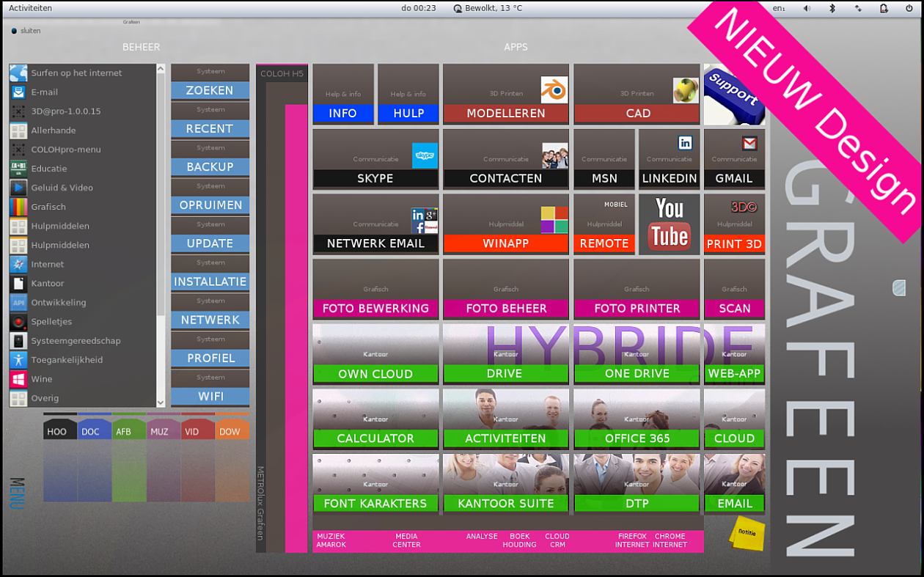This screenshot has height=577, width=924.
Task: Open the NETWERK EMAIL tile
Action: pos(375,224)
